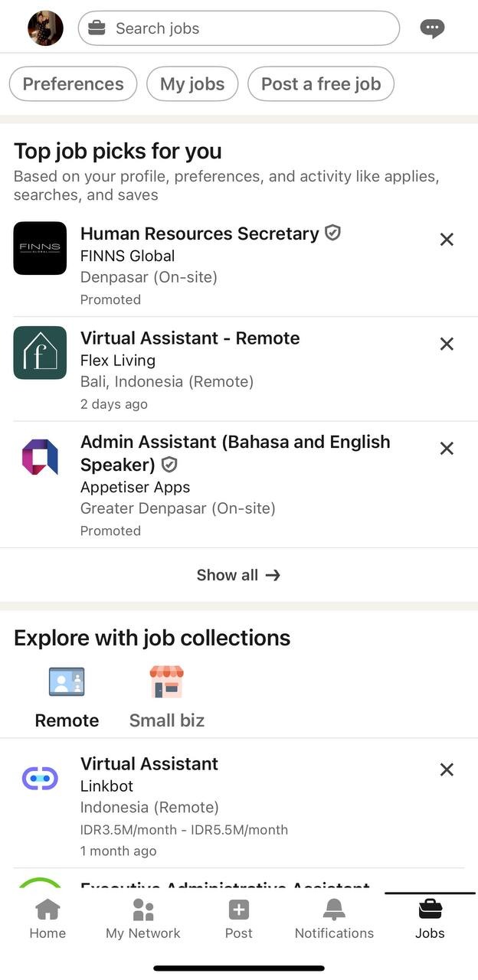Viewport: 478px width, 980px height.
Task: Tap Post a free job
Action: pyautogui.click(x=321, y=83)
